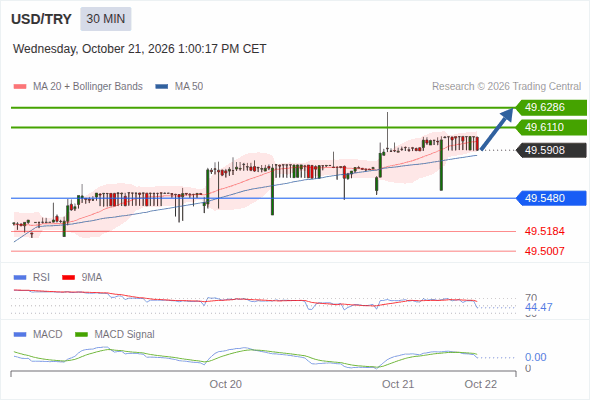Click the Oct 22 axis label
Viewport: 590px width, 400px height.
coord(481,384)
